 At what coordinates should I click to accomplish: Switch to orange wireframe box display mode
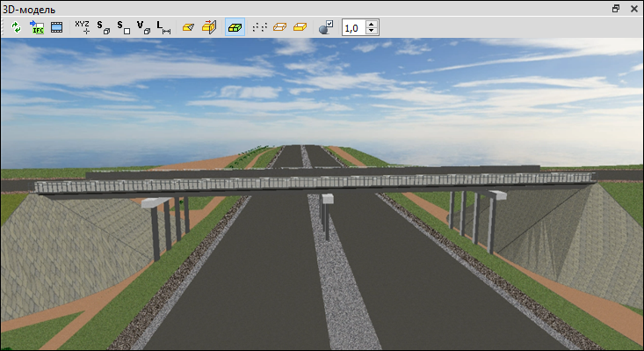(x=279, y=27)
